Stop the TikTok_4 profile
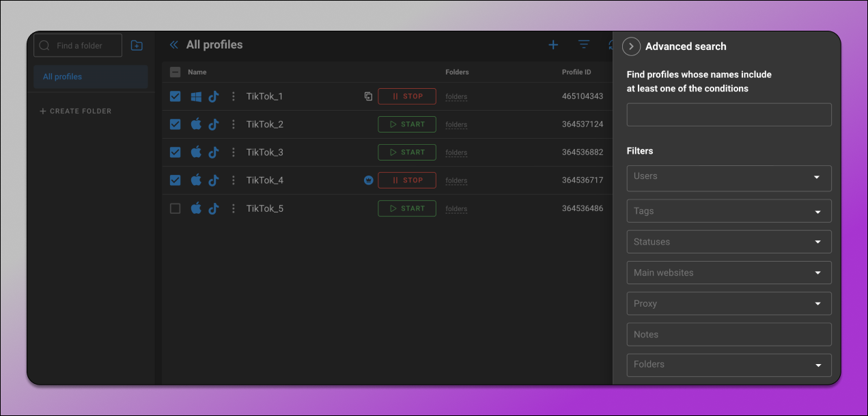Screen dimensions: 868x416 [x=407, y=180]
